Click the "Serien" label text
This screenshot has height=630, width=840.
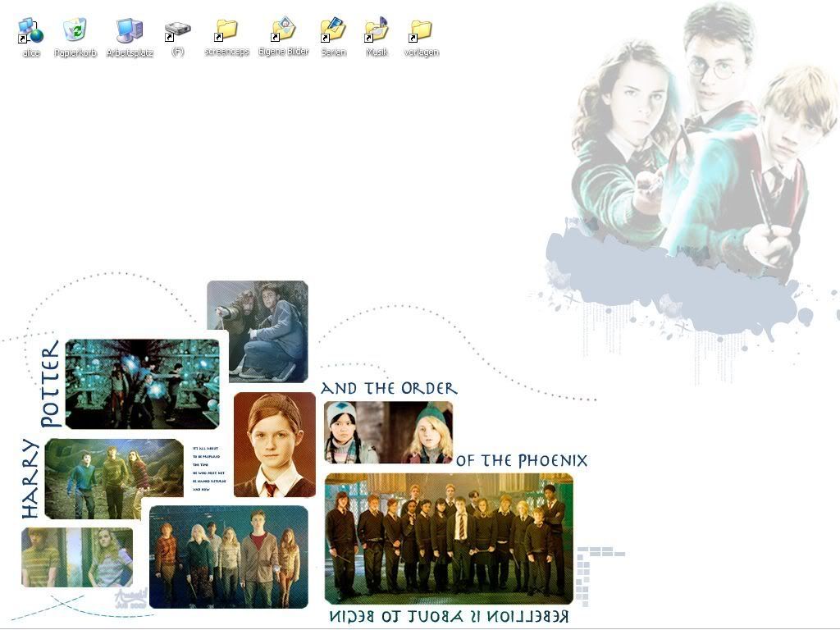[x=333, y=52]
